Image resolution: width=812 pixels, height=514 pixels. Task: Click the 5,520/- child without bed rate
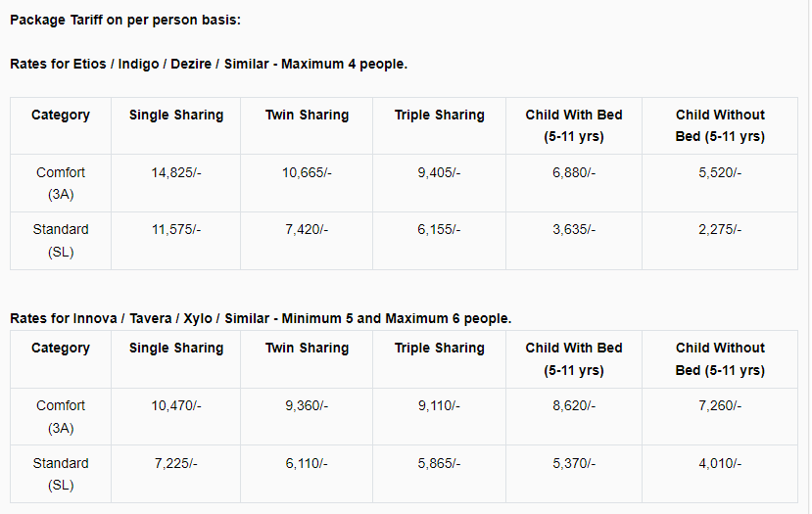(720, 172)
